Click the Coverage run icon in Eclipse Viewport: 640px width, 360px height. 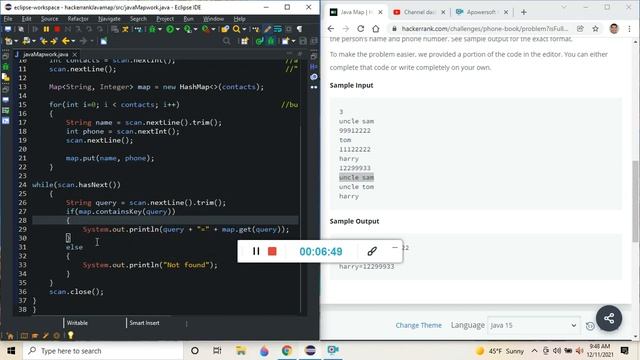point(188,29)
